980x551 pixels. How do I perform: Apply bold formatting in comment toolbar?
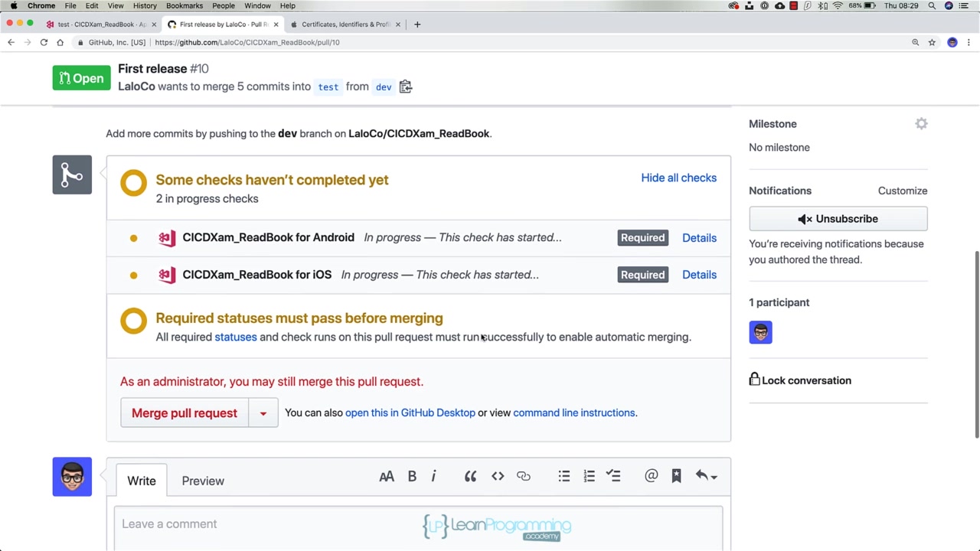(412, 476)
